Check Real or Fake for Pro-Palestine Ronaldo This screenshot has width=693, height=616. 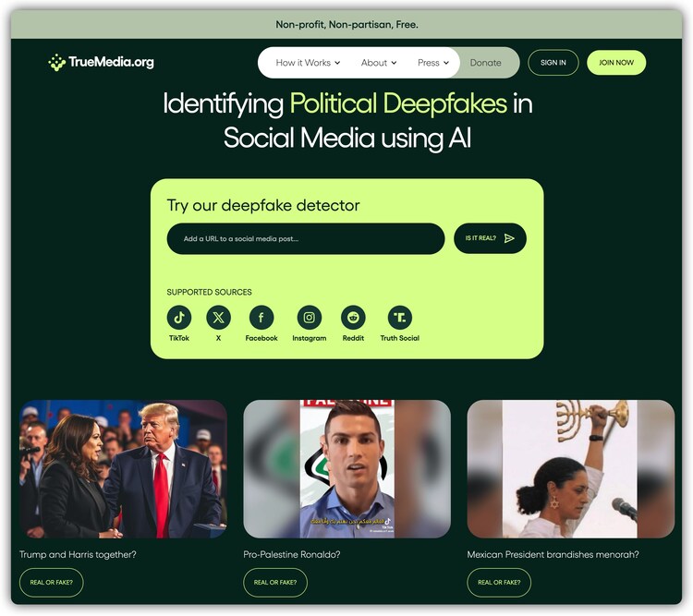pyautogui.click(x=275, y=583)
